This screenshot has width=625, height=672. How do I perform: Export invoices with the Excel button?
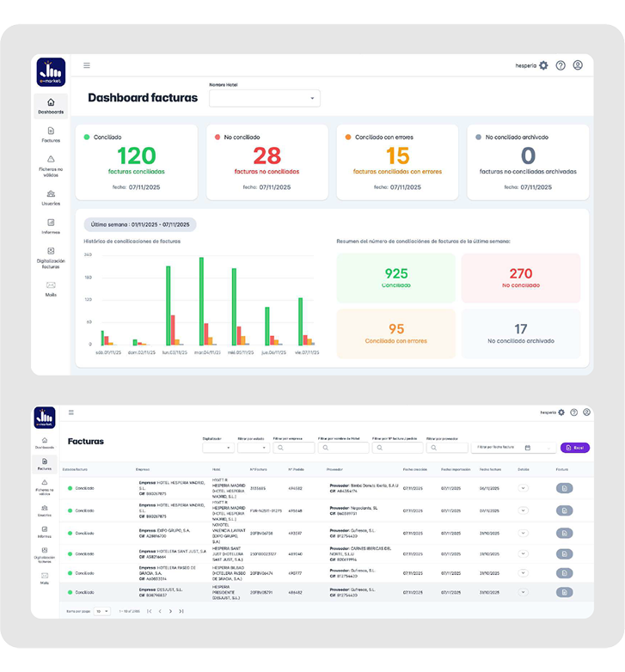575,448
